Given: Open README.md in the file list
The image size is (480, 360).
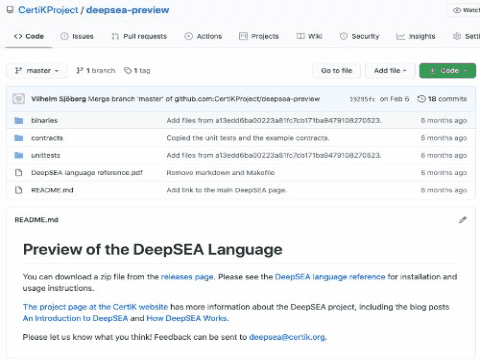Looking at the screenshot, I should coord(52,190).
